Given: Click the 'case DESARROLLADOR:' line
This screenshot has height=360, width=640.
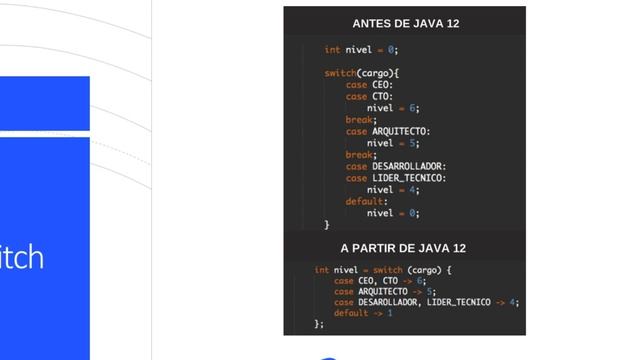Looking at the screenshot, I should point(396,167).
